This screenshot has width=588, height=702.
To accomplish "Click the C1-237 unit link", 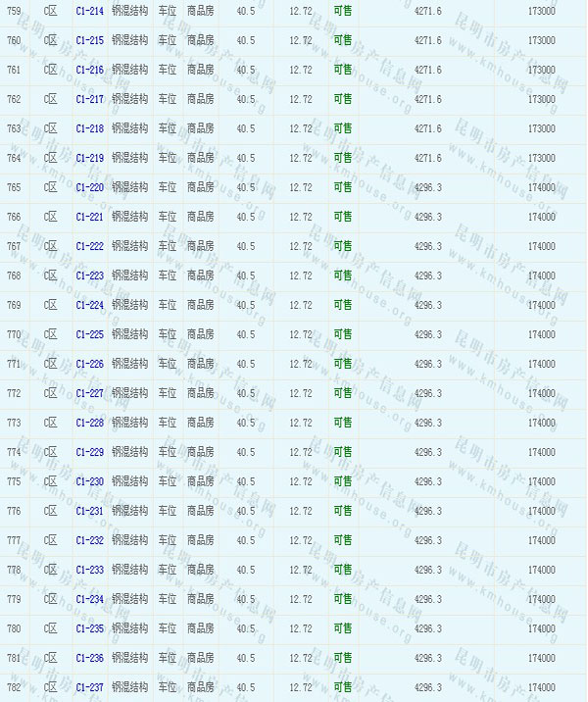I will coord(89,687).
